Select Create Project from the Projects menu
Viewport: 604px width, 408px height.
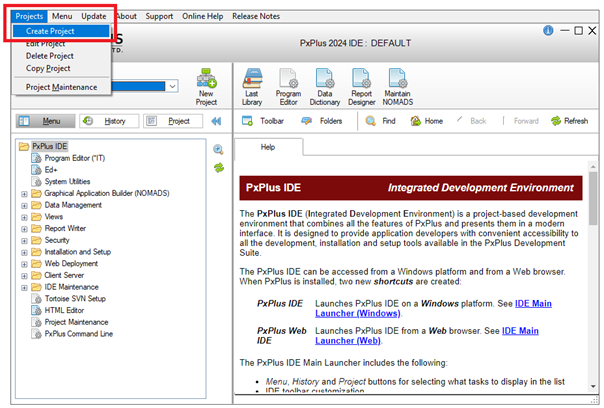pos(51,31)
